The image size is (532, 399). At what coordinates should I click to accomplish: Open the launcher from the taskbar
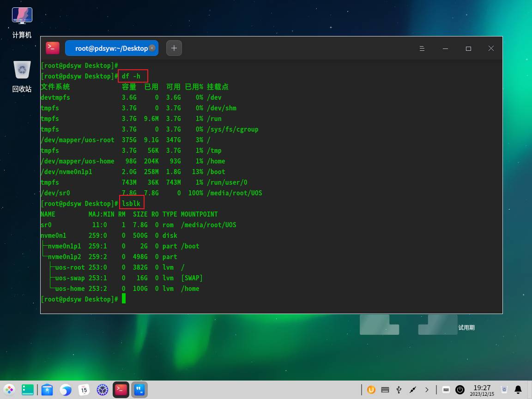(x=9, y=390)
